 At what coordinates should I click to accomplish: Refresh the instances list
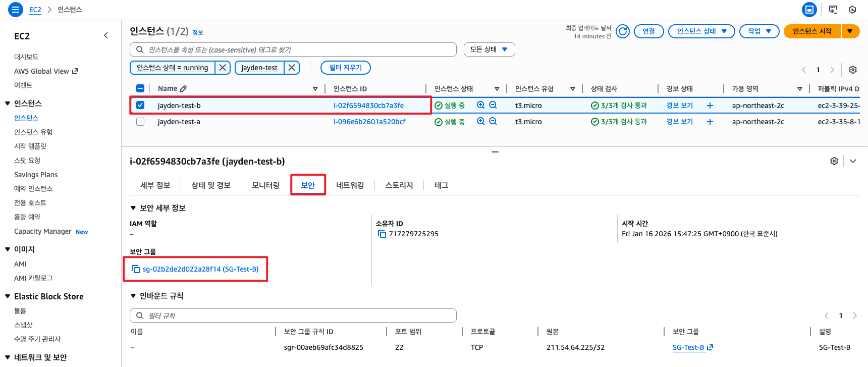(623, 31)
